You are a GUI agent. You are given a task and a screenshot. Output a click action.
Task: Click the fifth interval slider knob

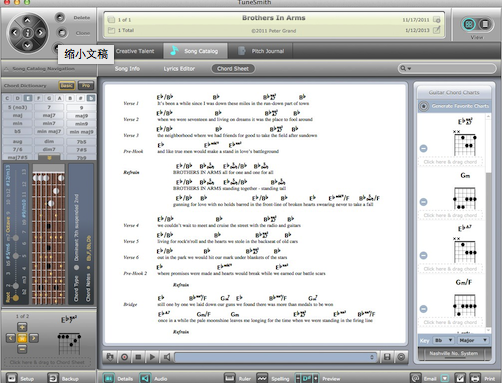[15, 256]
